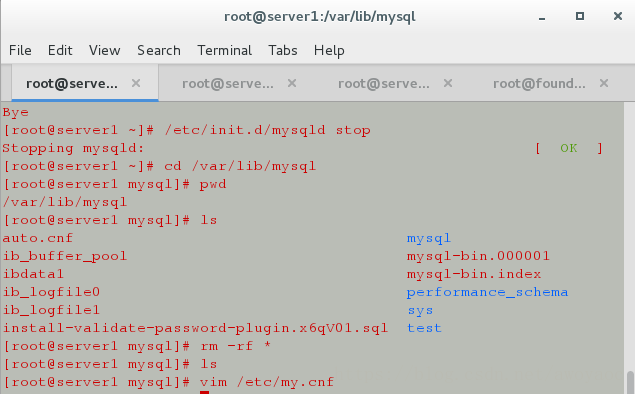Maximize the terminal window

pyautogui.click(x=580, y=16)
